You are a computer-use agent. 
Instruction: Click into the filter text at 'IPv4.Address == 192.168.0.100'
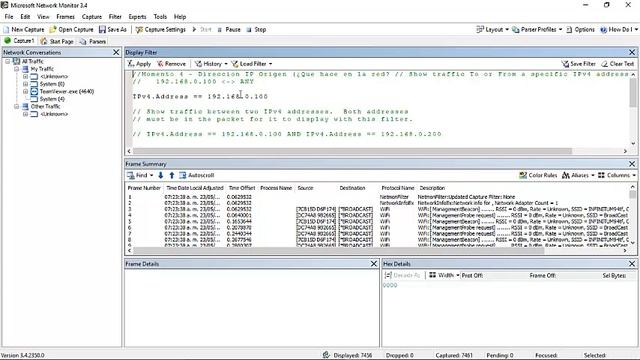tap(200, 96)
